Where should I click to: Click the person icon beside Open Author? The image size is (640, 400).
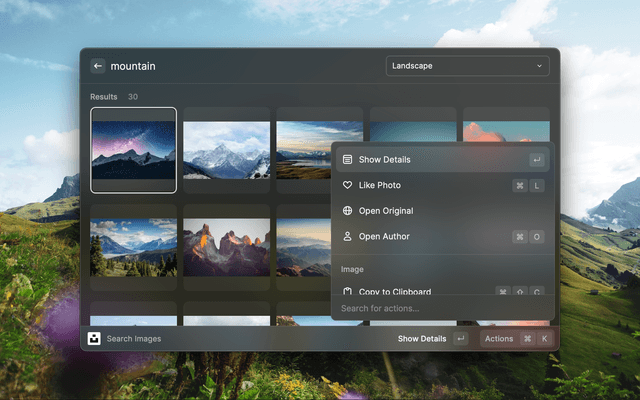click(x=347, y=237)
